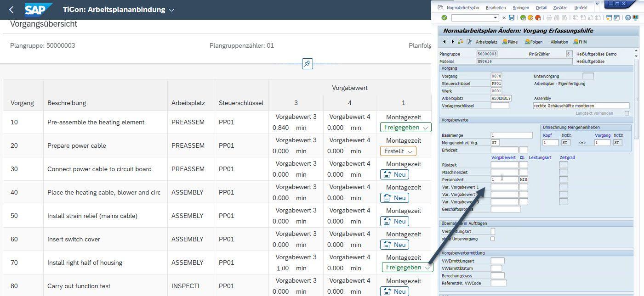644x296 pixels.
Task: Open the Freigegeben status dropdown for operation 10
Action: click(406, 128)
